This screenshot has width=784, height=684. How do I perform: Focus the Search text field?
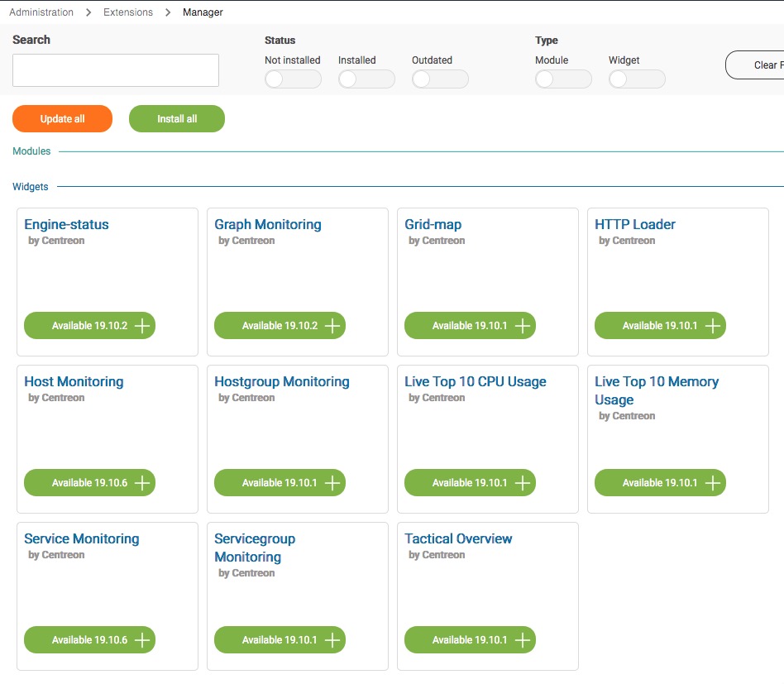pyautogui.click(x=116, y=70)
